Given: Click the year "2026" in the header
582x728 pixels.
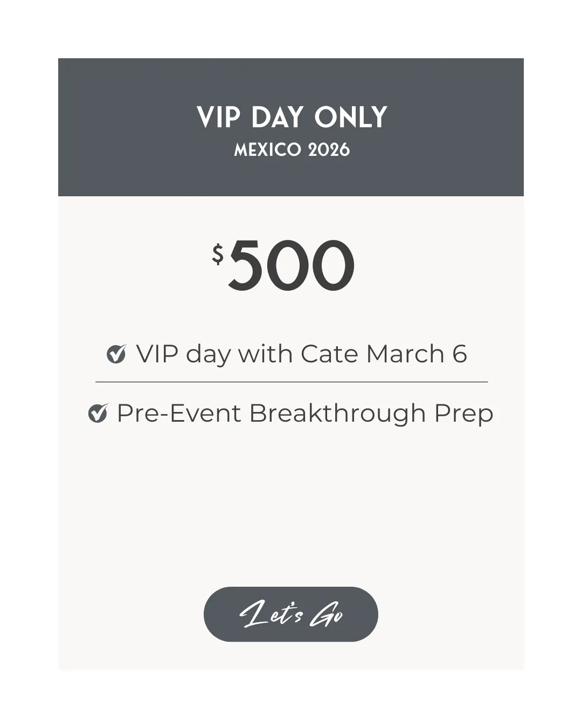Looking at the screenshot, I should pos(329,150).
